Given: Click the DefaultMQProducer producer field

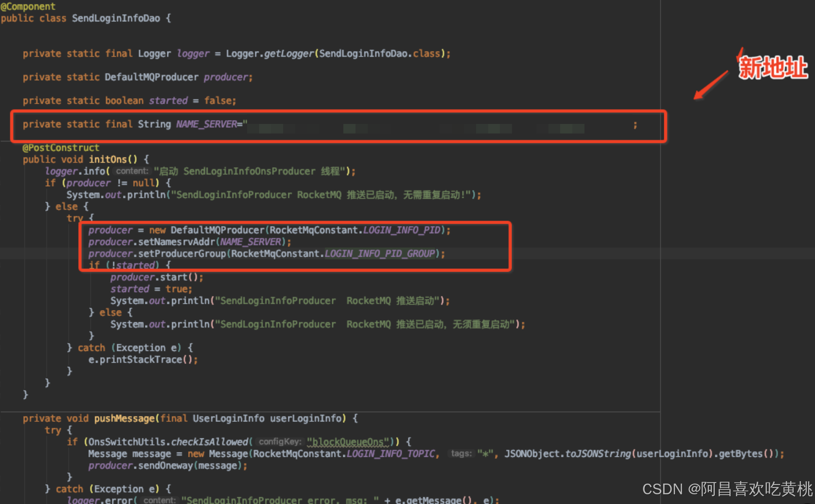Looking at the screenshot, I should pos(138,77).
